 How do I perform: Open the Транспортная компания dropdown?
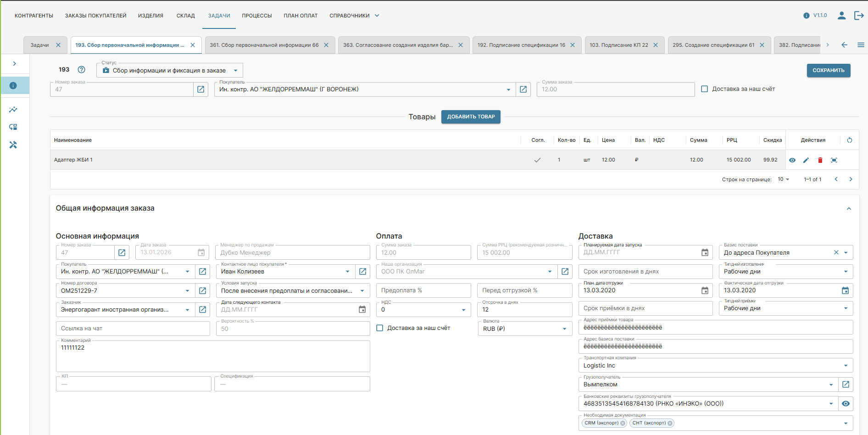(x=846, y=366)
